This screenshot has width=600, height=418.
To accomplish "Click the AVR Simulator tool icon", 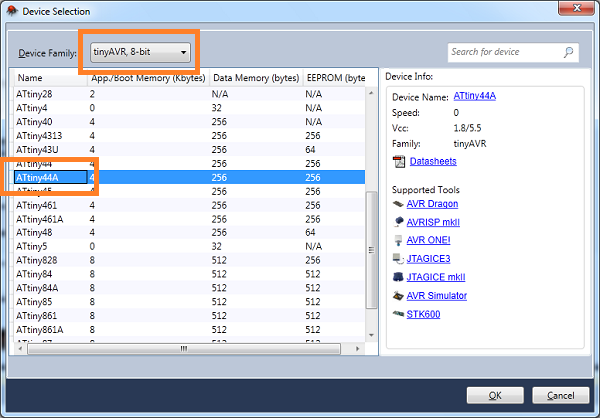I will coord(398,296).
